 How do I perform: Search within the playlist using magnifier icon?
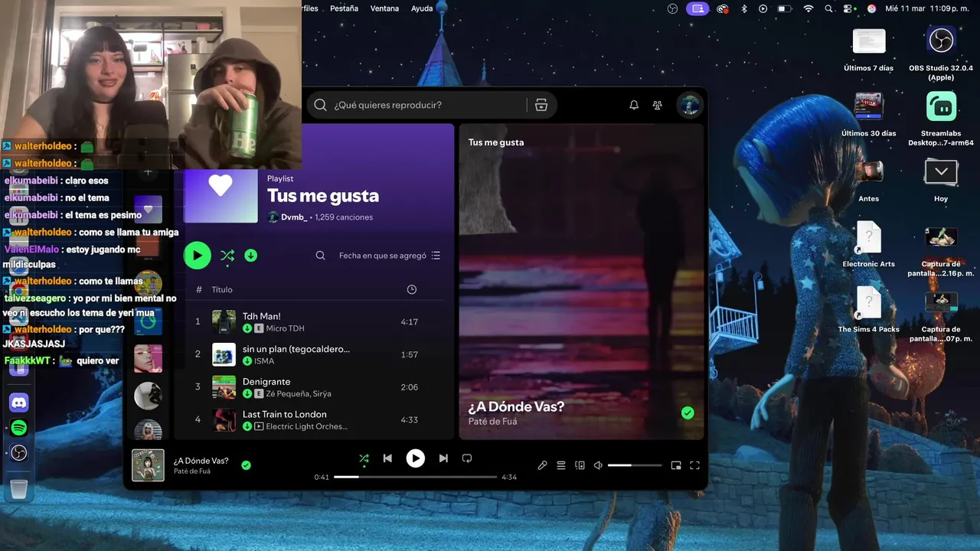click(321, 256)
